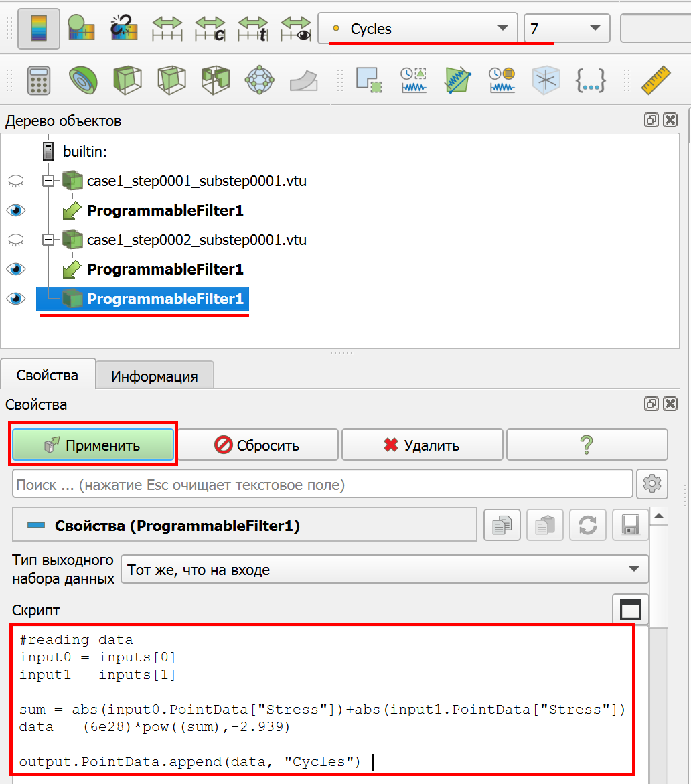The height and width of the screenshot is (784, 691).
Task: Click the snowflake Freeze Selection icon
Action: click(546, 80)
